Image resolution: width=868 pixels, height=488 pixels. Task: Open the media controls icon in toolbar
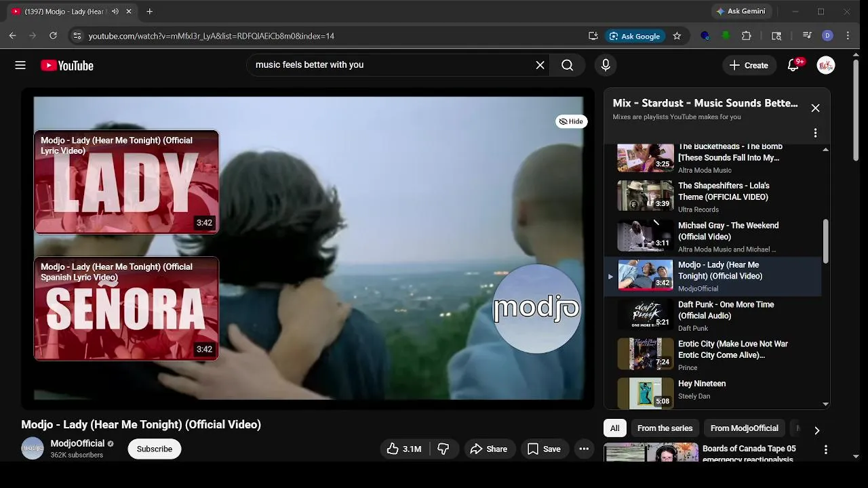coord(807,36)
